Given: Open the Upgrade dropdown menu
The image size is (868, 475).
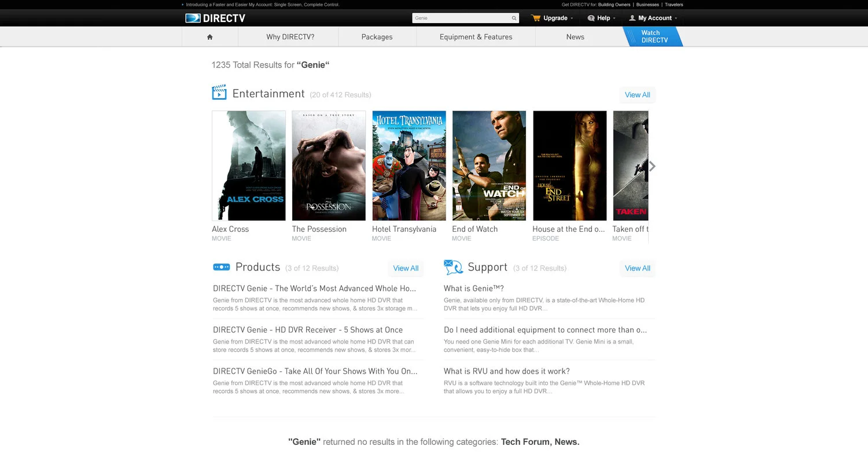Looking at the screenshot, I should point(552,18).
